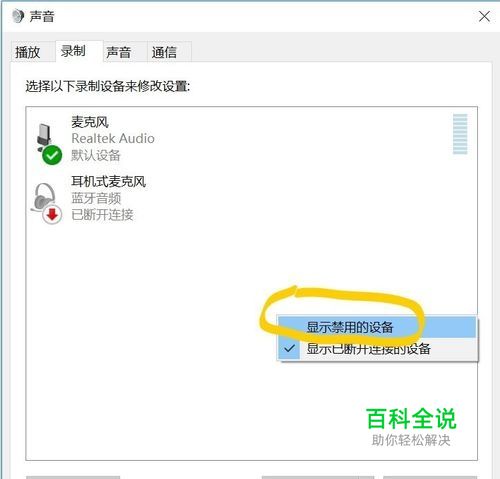
Task: Click the 百科全说 watermark logo
Action: coord(411,418)
